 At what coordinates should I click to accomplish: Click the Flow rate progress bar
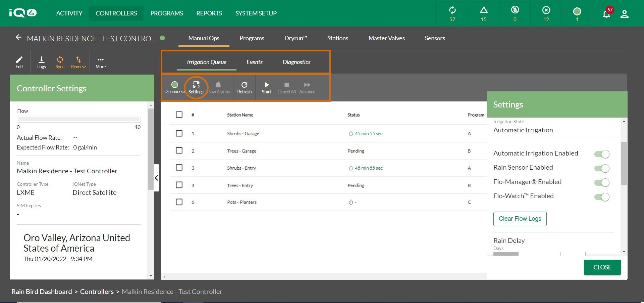pos(78,119)
